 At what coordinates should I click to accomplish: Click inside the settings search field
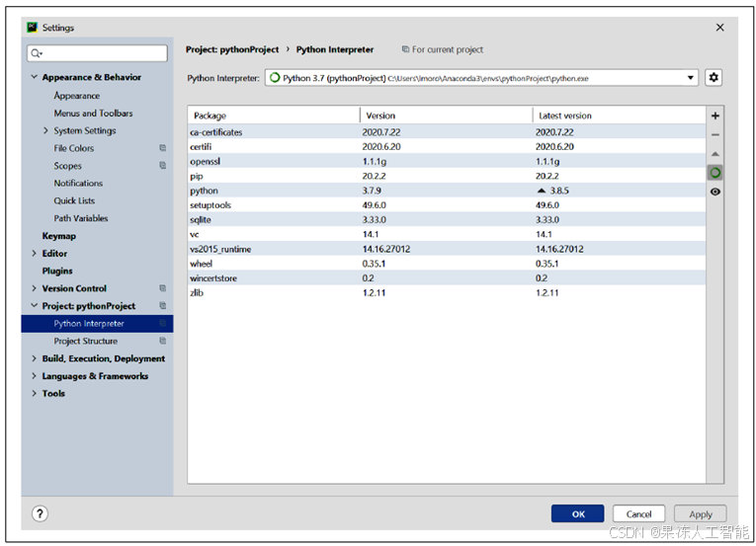[98, 53]
